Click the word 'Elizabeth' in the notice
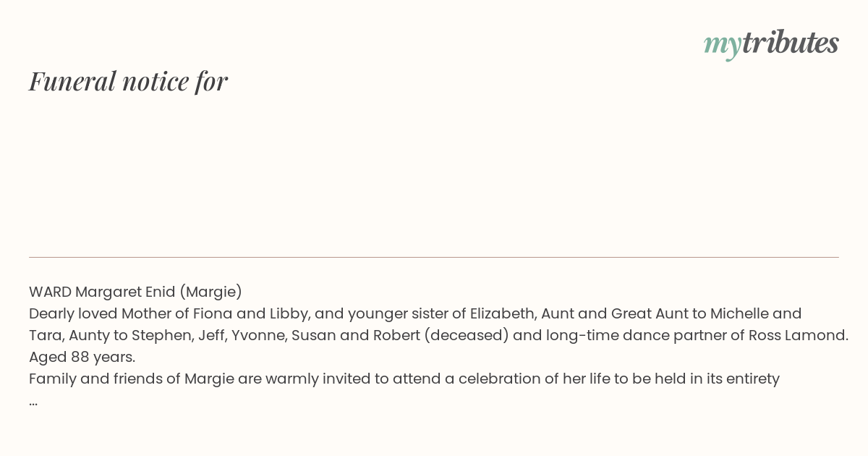The width and height of the screenshot is (868, 456). [501, 313]
